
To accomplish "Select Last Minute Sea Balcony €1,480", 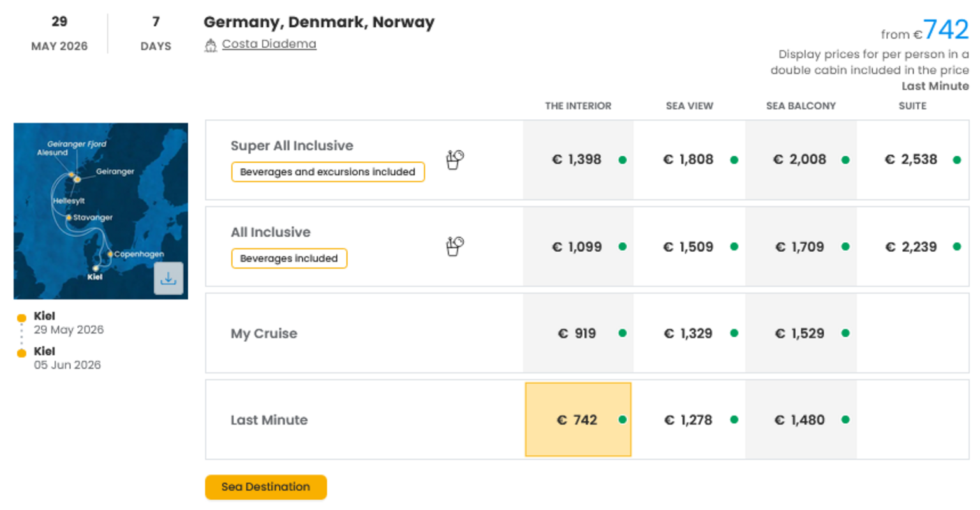I will click(x=800, y=419).
